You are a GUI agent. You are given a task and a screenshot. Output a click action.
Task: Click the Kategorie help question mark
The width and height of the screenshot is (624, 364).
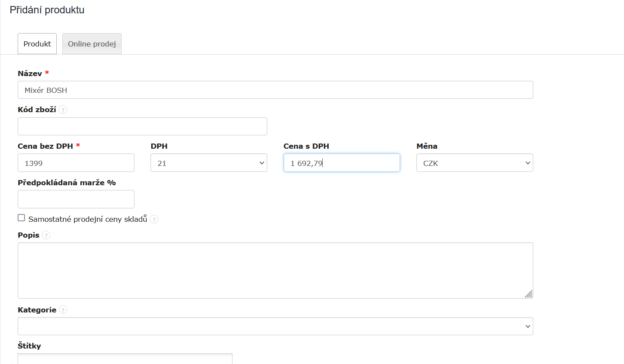tap(63, 310)
